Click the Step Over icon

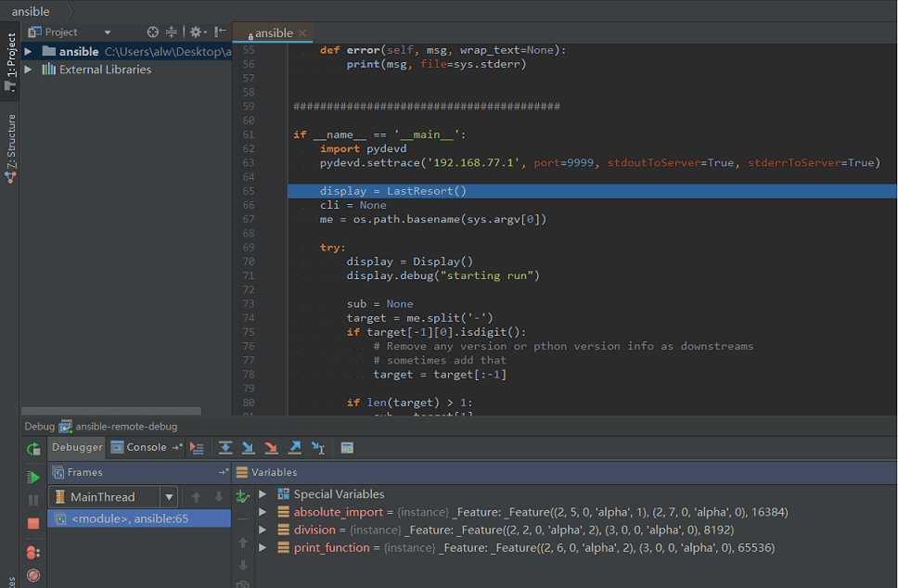(x=225, y=448)
